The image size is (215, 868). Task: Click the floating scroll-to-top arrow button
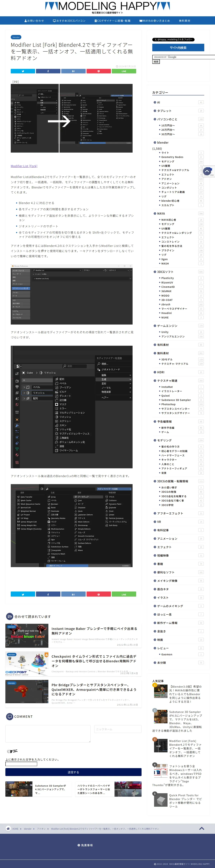point(207,171)
